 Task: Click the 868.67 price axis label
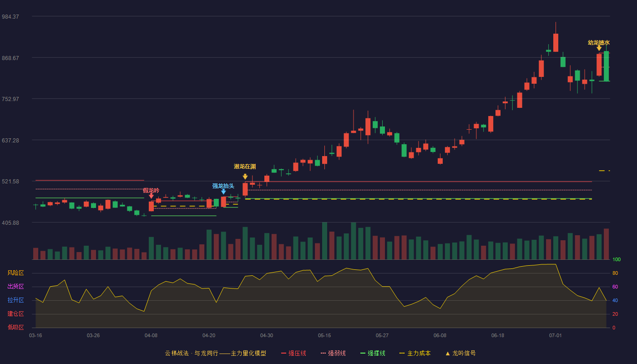[10, 58]
